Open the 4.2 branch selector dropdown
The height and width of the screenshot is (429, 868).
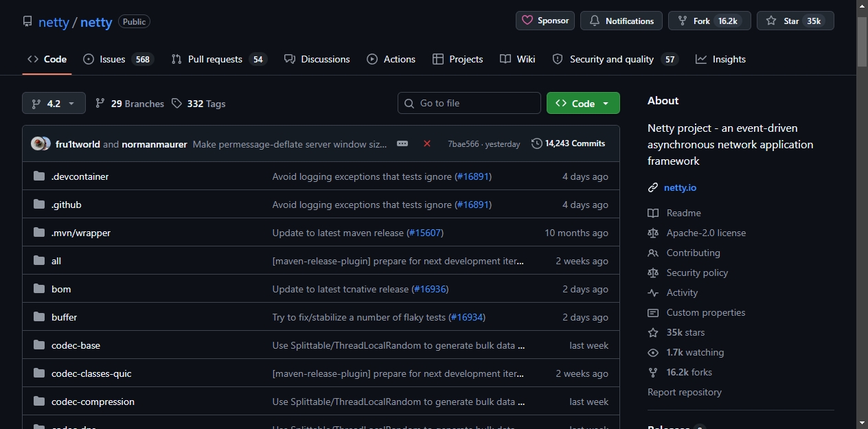pyautogui.click(x=54, y=103)
